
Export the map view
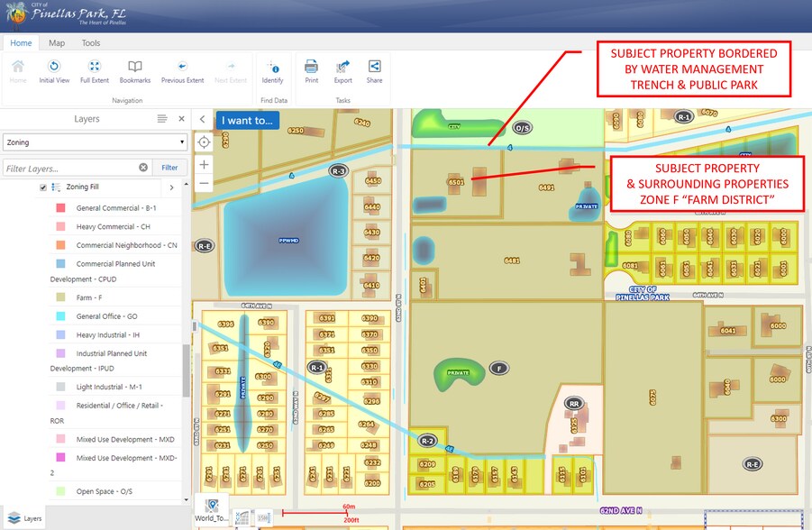[x=342, y=71]
